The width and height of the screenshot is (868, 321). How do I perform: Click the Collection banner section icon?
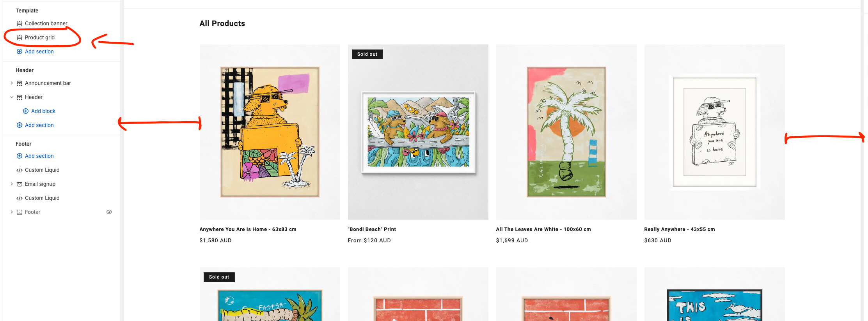(20, 24)
